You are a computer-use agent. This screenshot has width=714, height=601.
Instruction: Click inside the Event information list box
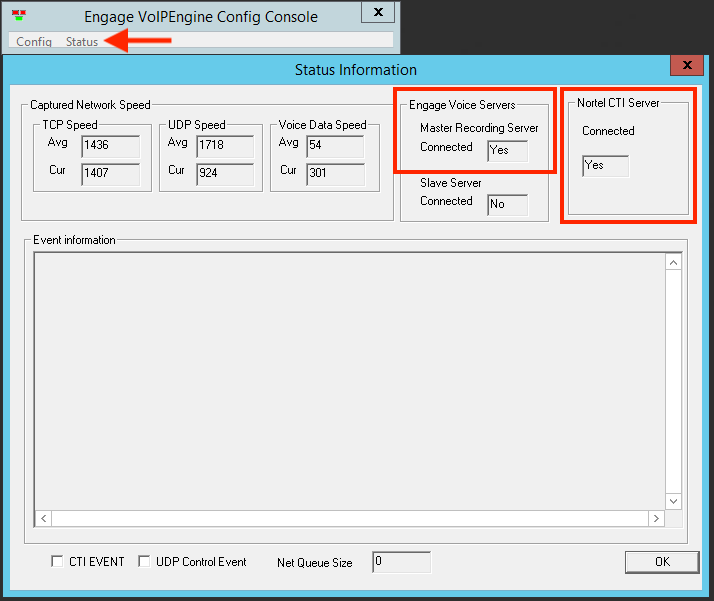(350, 382)
